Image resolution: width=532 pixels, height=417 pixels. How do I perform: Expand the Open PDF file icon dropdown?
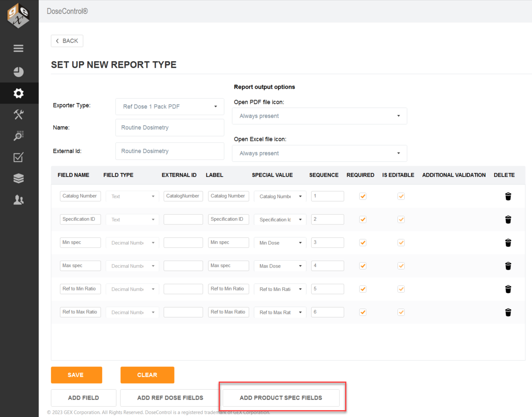click(319, 116)
